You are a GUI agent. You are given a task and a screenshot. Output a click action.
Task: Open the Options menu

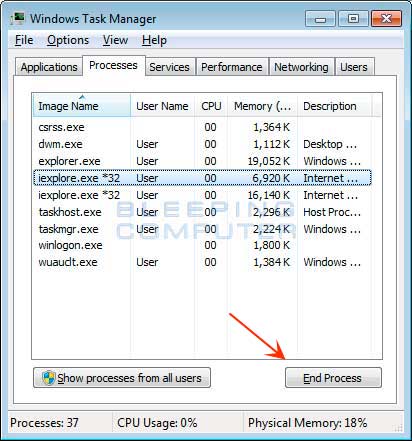pos(68,40)
